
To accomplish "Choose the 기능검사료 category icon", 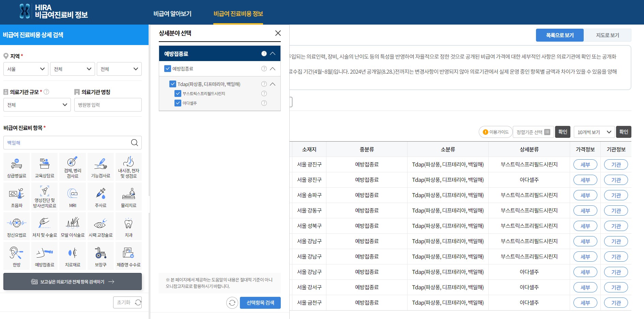I will [x=101, y=167].
